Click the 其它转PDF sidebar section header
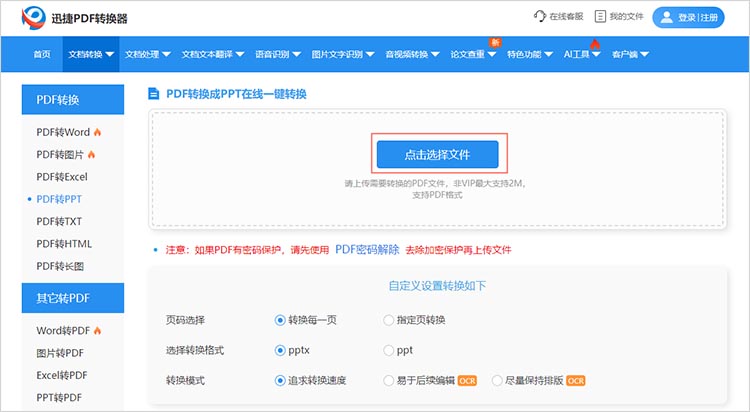The height and width of the screenshot is (412, 750). point(73,298)
